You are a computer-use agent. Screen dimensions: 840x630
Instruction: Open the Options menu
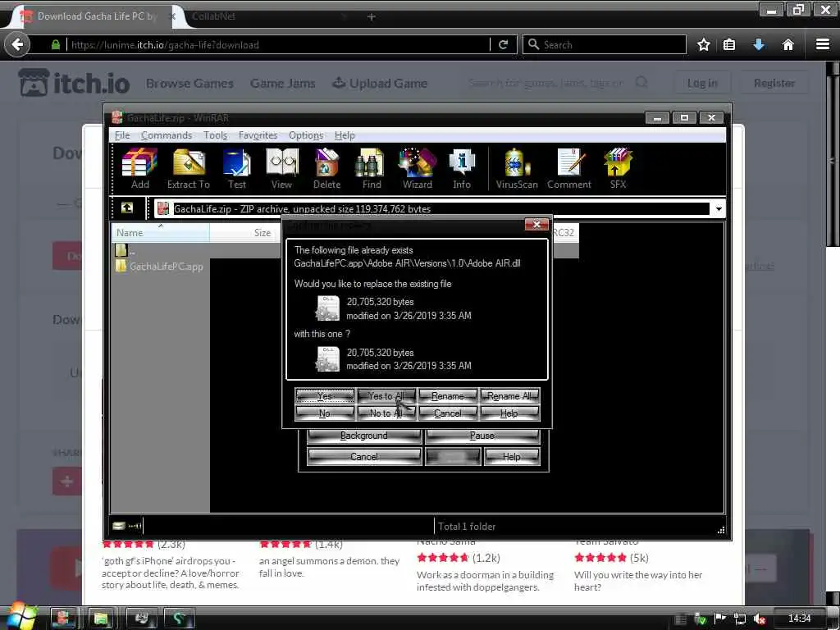pyautogui.click(x=306, y=135)
